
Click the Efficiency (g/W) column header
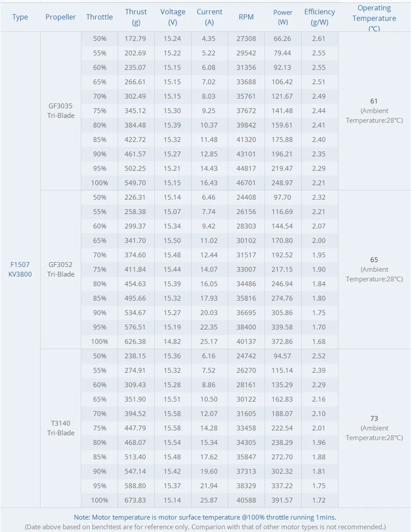coord(320,17)
